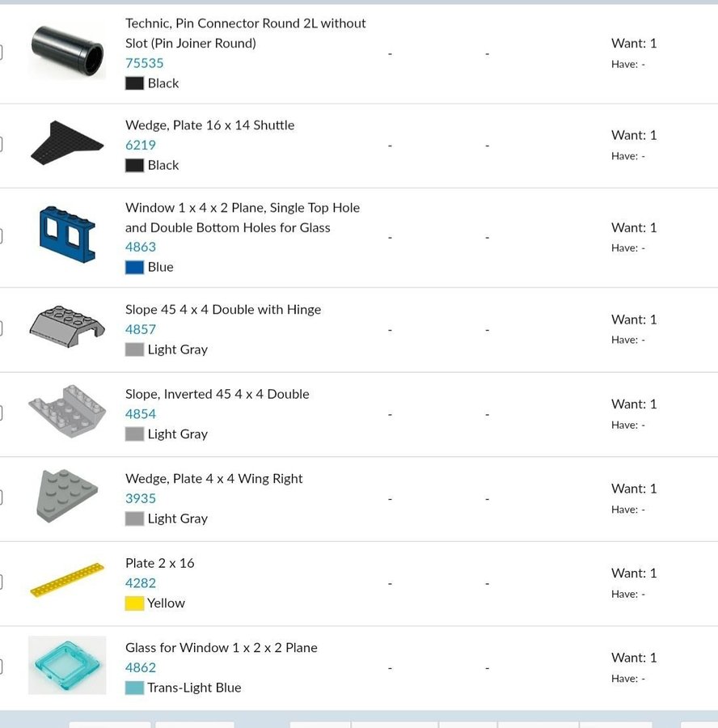The height and width of the screenshot is (728, 718).
Task: Open part number 75535 link
Action: tap(144, 63)
